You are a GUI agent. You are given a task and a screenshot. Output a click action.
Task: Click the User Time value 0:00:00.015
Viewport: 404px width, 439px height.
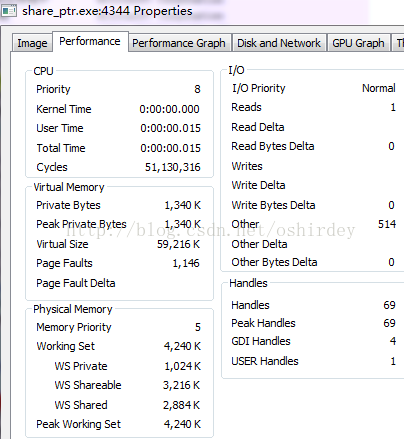point(170,128)
